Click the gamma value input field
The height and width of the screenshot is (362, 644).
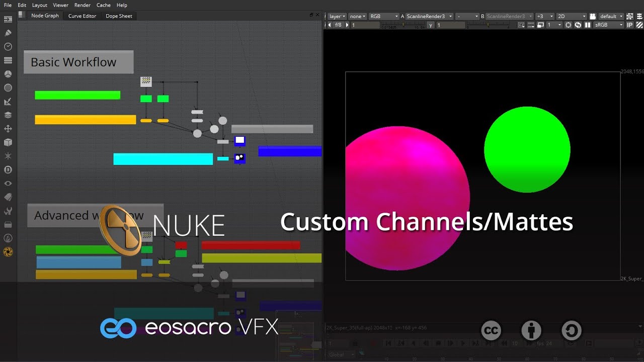(x=451, y=25)
